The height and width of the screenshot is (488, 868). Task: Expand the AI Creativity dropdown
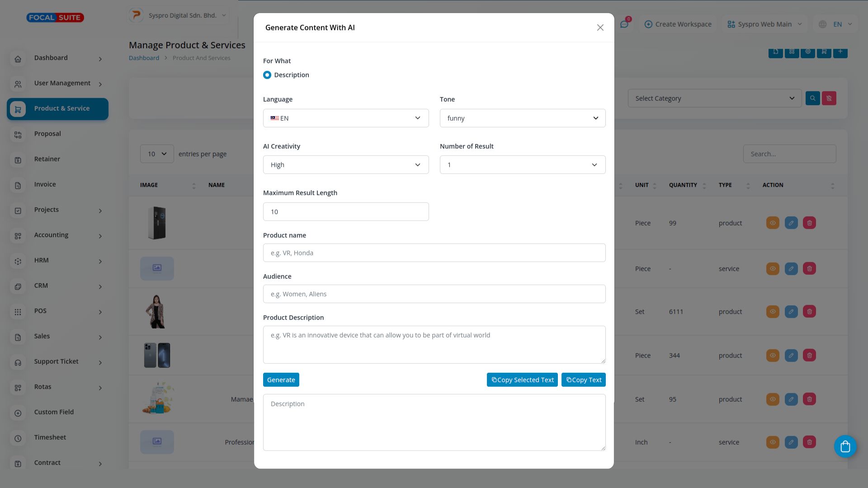[345, 165]
